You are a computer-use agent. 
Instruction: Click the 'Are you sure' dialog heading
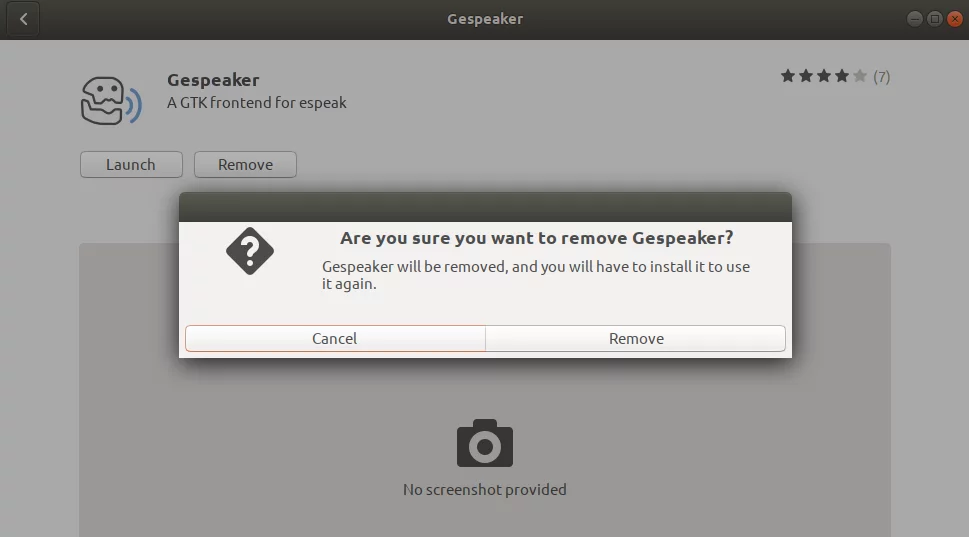coord(536,238)
